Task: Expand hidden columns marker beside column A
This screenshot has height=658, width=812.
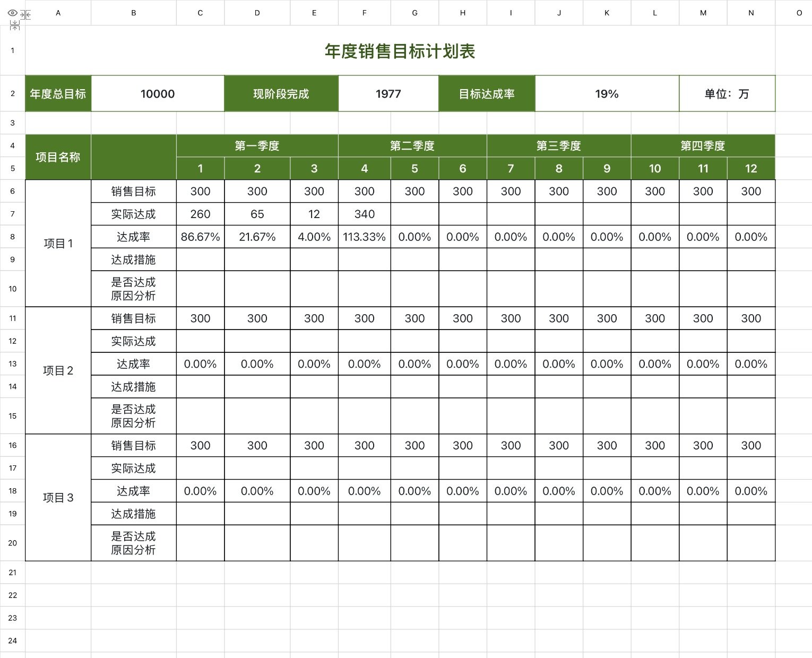Action: pos(25,14)
